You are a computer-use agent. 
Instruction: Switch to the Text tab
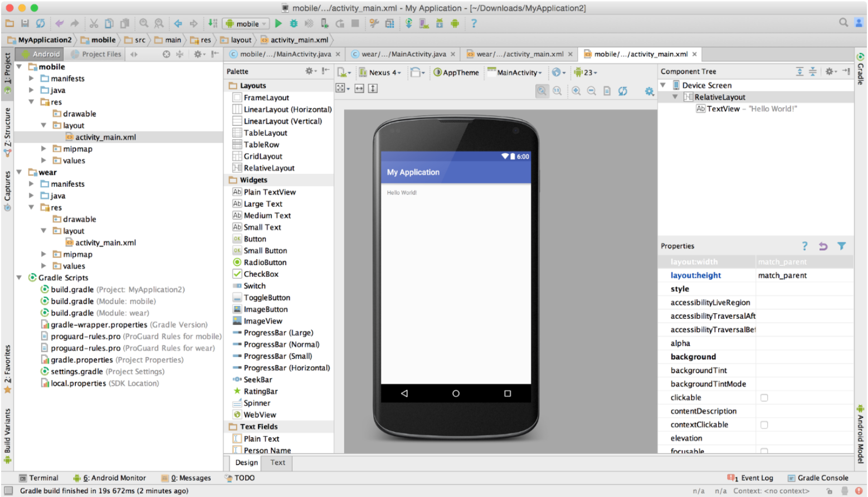tap(277, 462)
